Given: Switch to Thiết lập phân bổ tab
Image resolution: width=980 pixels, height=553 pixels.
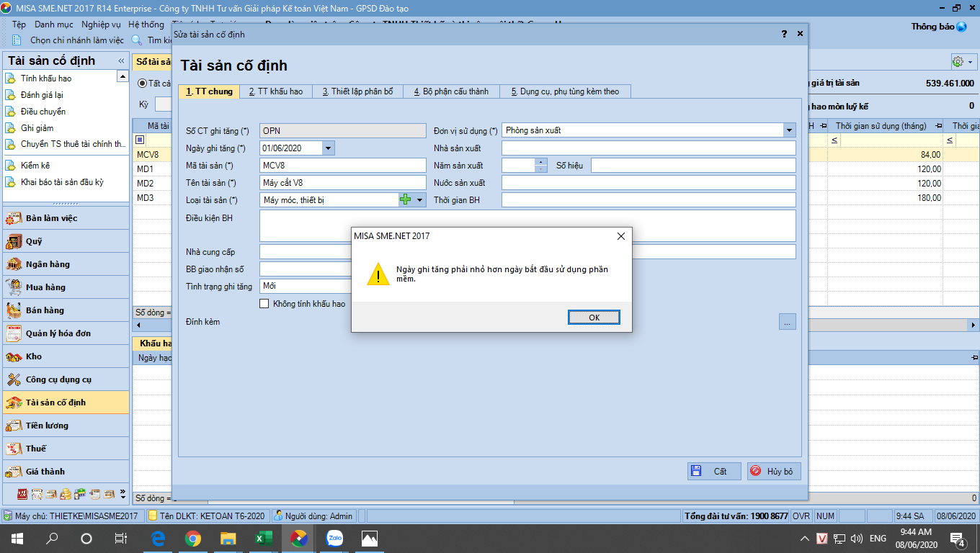Looking at the screenshot, I should pos(357,91).
